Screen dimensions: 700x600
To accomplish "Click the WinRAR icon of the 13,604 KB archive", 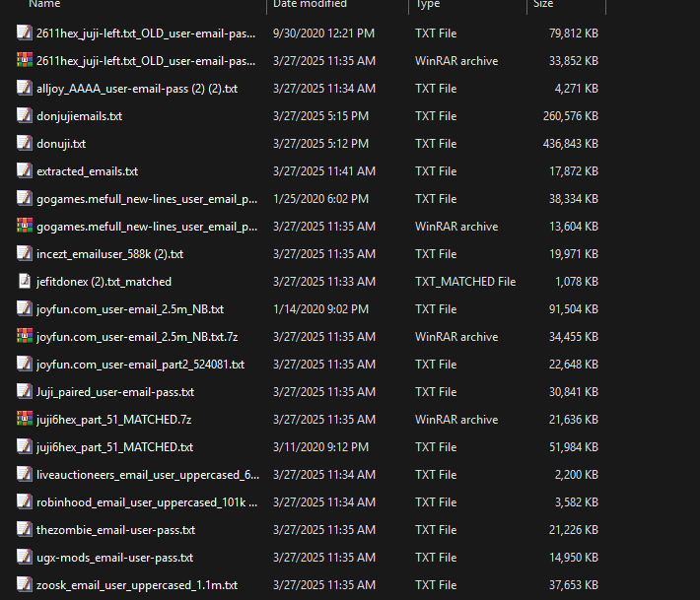I will pyautogui.click(x=24, y=226).
